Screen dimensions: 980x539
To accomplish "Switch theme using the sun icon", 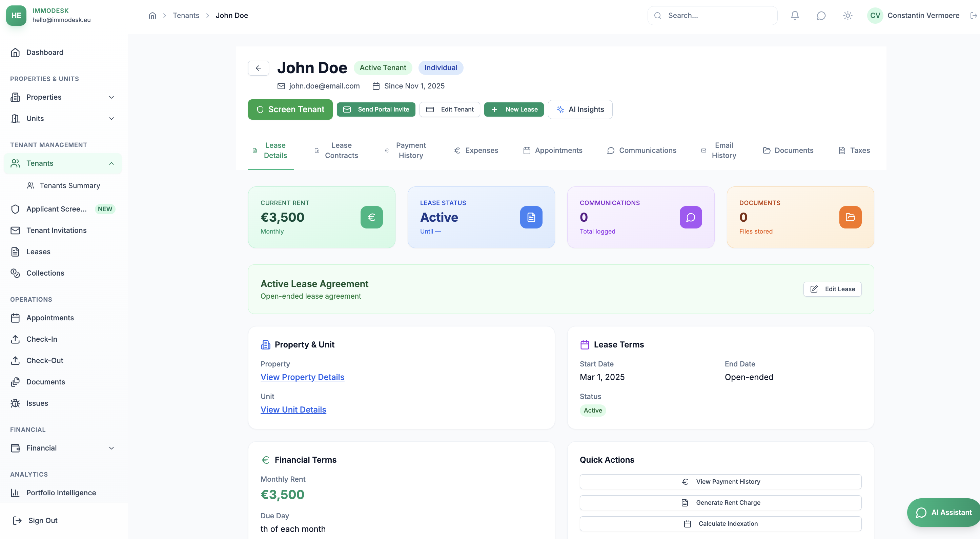I will (x=848, y=15).
